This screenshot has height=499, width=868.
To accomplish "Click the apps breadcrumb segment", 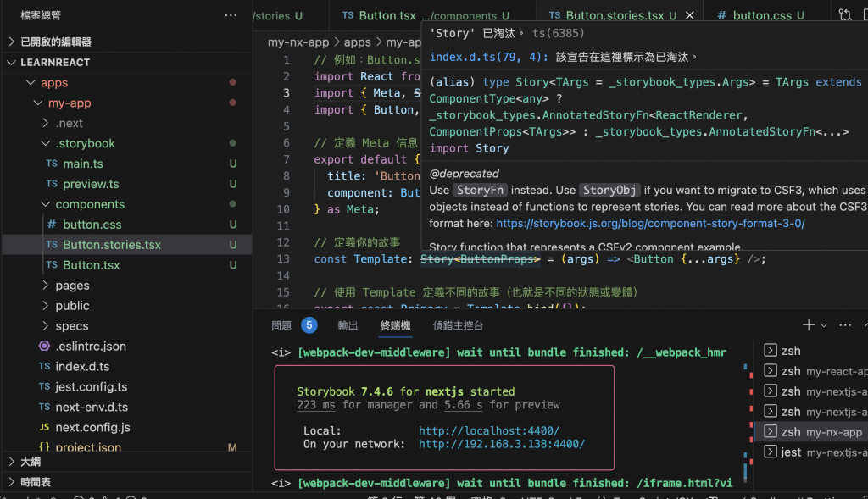I will (357, 42).
